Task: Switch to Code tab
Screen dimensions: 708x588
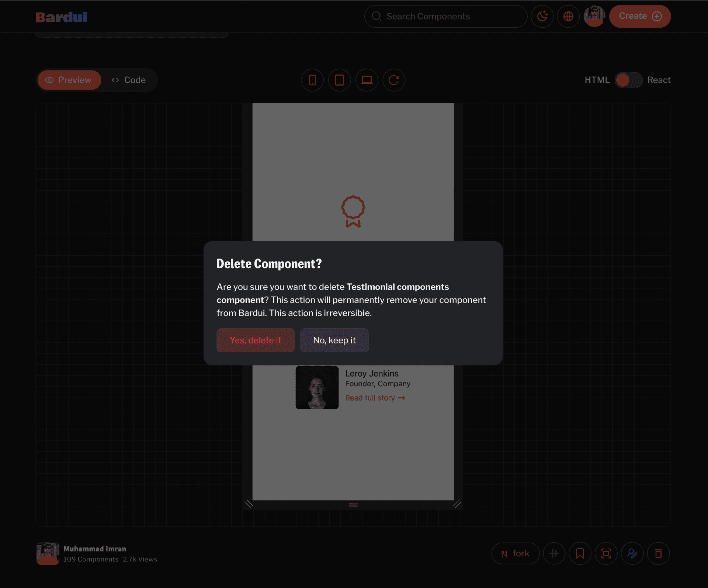Action: (129, 80)
